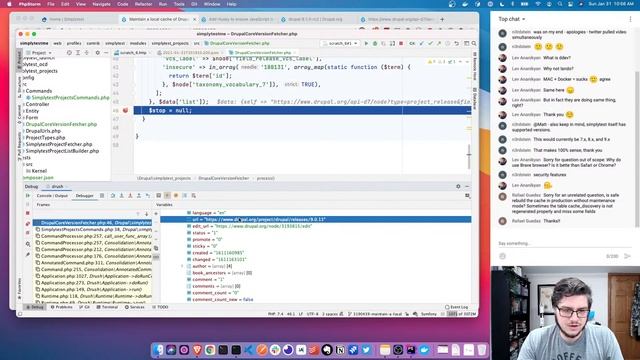
Task: Show execution point icon in debugger
Action: [102, 196]
